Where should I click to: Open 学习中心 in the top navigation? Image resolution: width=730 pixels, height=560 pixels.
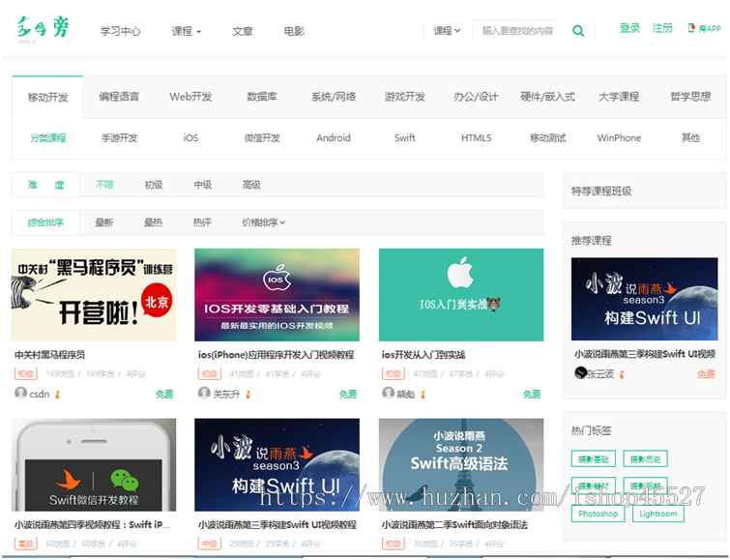[120, 31]
